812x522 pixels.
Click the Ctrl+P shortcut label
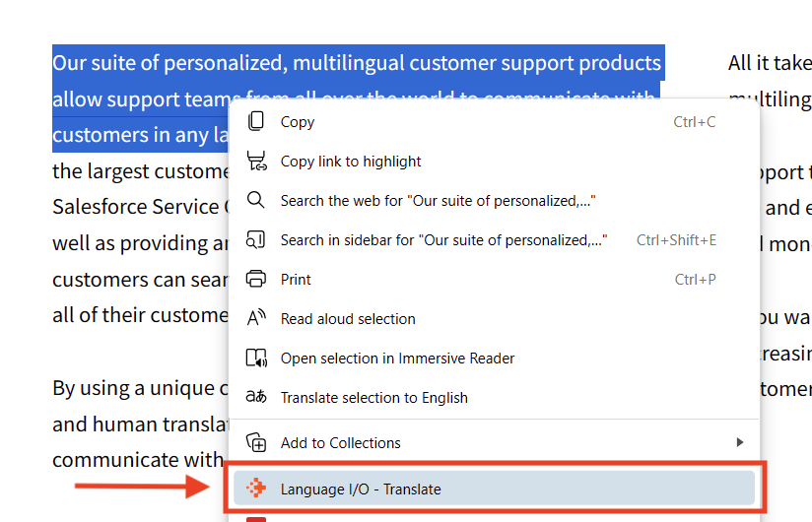click(695, 280)
